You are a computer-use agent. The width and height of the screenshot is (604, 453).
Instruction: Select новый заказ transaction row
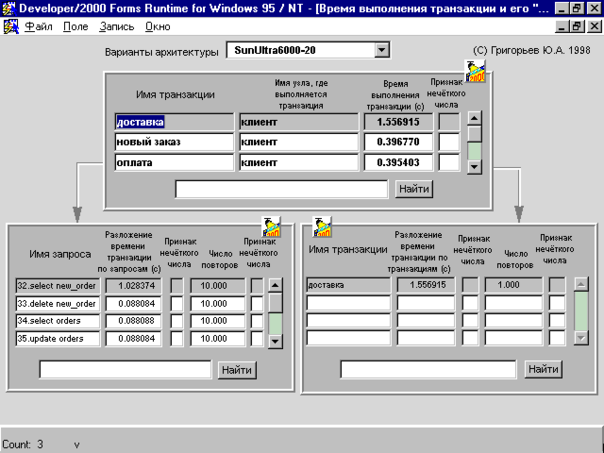[x=174, y=142]
